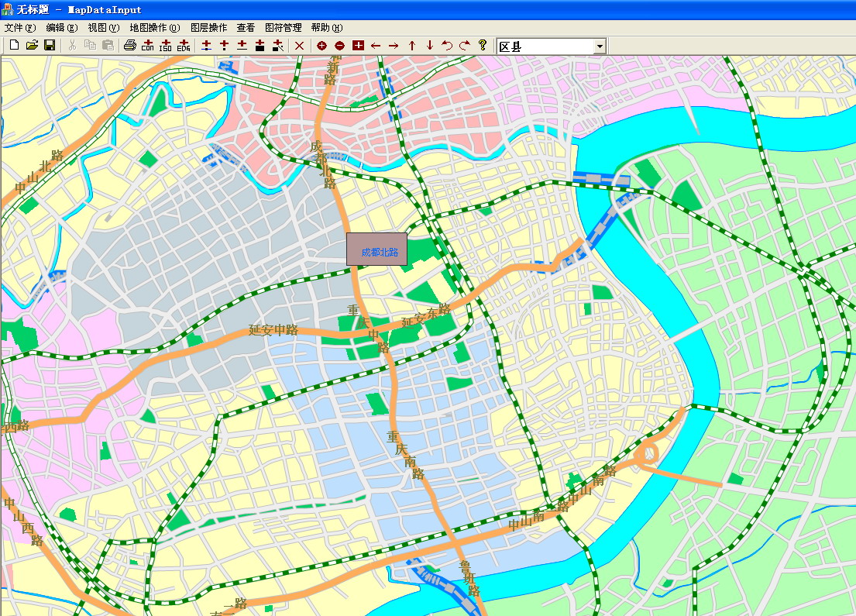Click the cross icon with pencil mark
The height and width of the screenshot is (616, 856).
(278, 45)
